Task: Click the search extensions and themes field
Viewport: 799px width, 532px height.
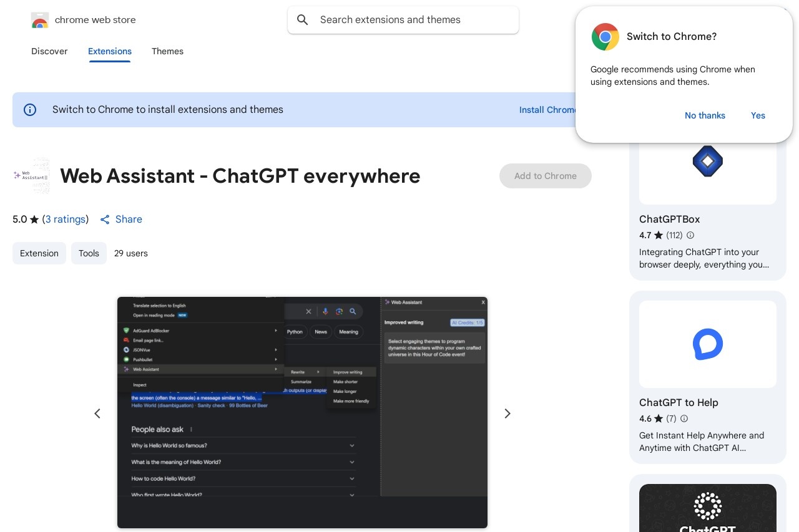Action: (403, 20)
